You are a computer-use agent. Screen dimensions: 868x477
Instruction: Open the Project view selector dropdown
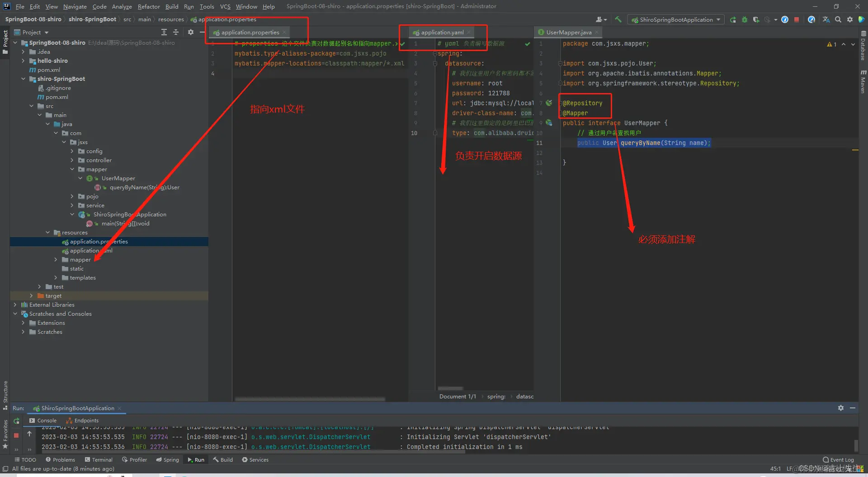(x=32, y=32)
